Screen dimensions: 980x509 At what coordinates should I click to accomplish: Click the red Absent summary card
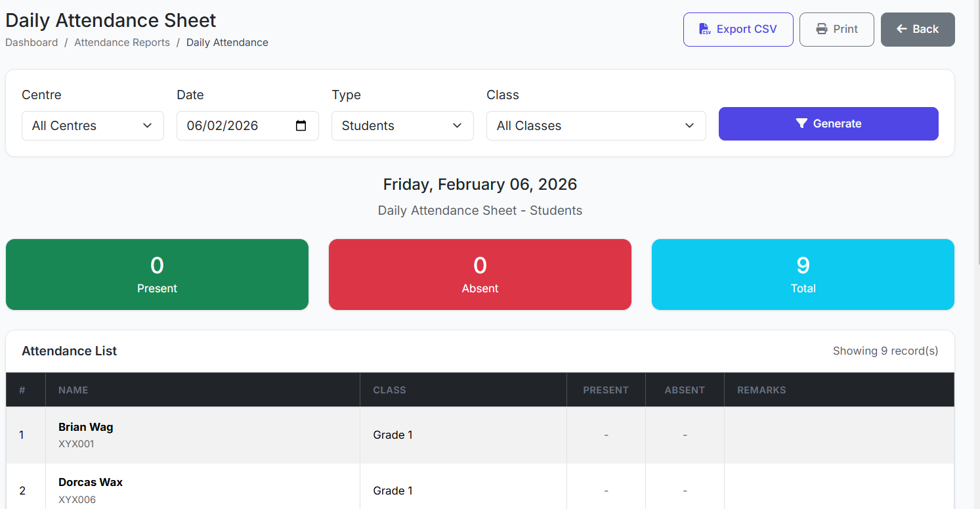[x=480, y=275]
